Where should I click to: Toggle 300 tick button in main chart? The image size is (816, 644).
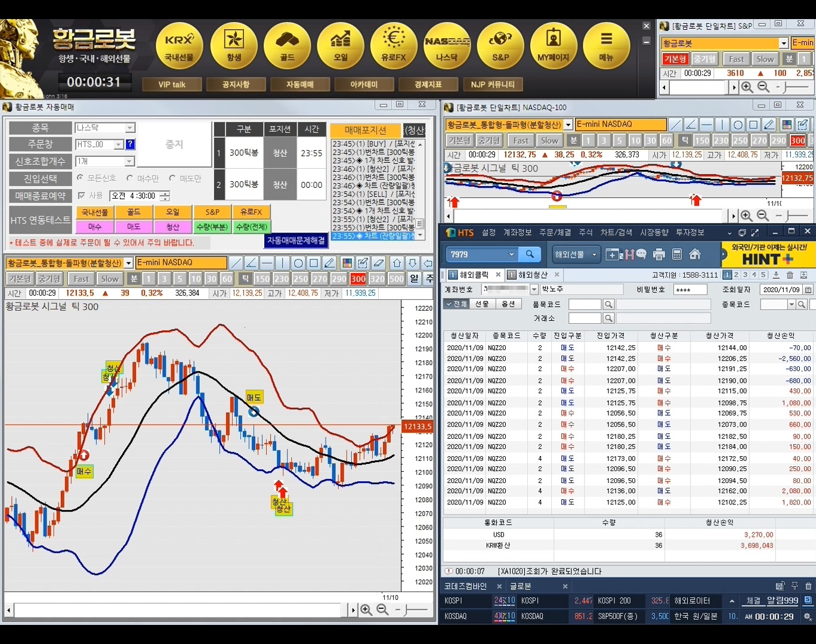(x=358, y=278)
